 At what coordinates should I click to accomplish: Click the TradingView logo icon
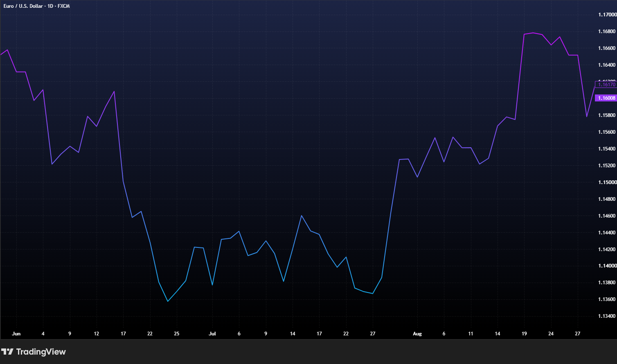click(x=7, y=352)
